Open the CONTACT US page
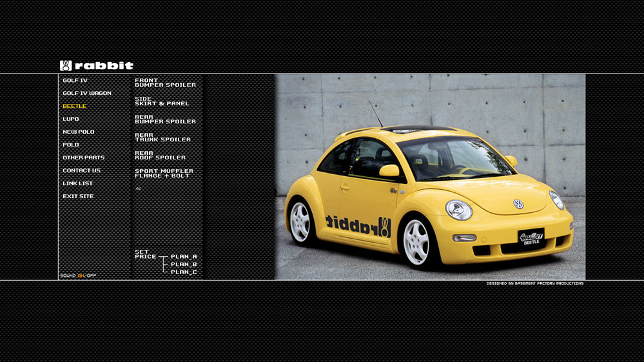This screenshot has height=362, width=644. (x=82, y=170)
